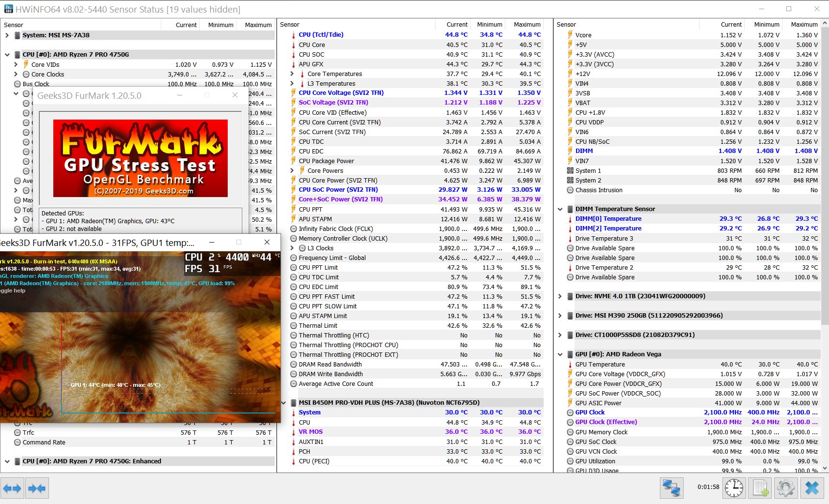Close the FurMark burn-in test render window
The image size is (829, 504).
tap(267, 242)
